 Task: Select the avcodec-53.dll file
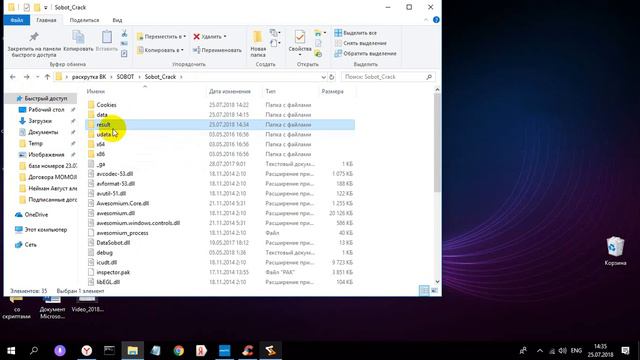coord(115,173)
